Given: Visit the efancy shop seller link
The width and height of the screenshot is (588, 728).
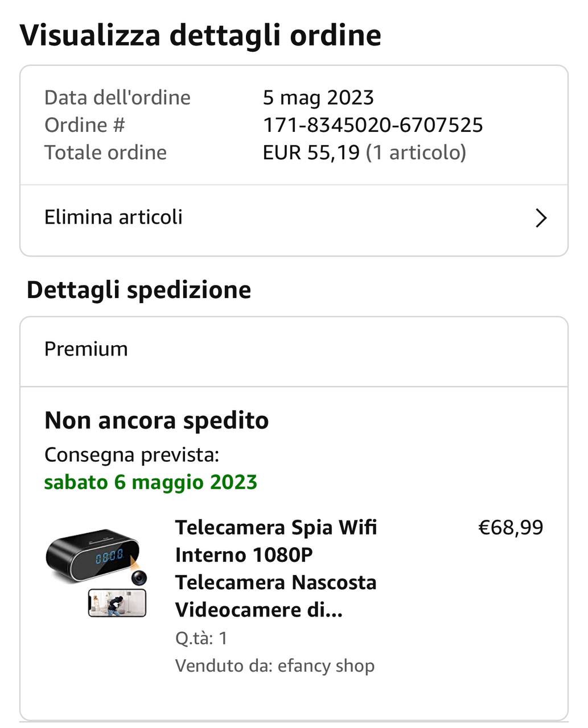Looking at the screenshot, I should click(x=326, y=666).
